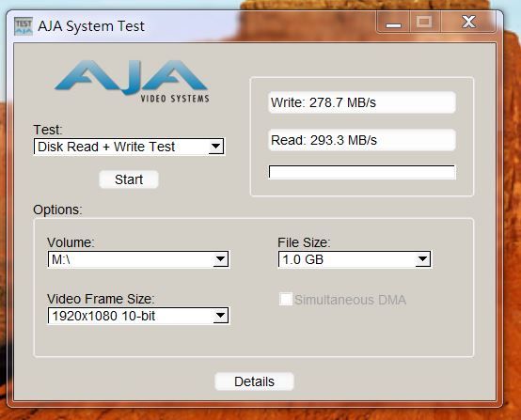Click the Read speed result field
The width and height of the screenshot is (521, 420).
(x=362, y=140)
